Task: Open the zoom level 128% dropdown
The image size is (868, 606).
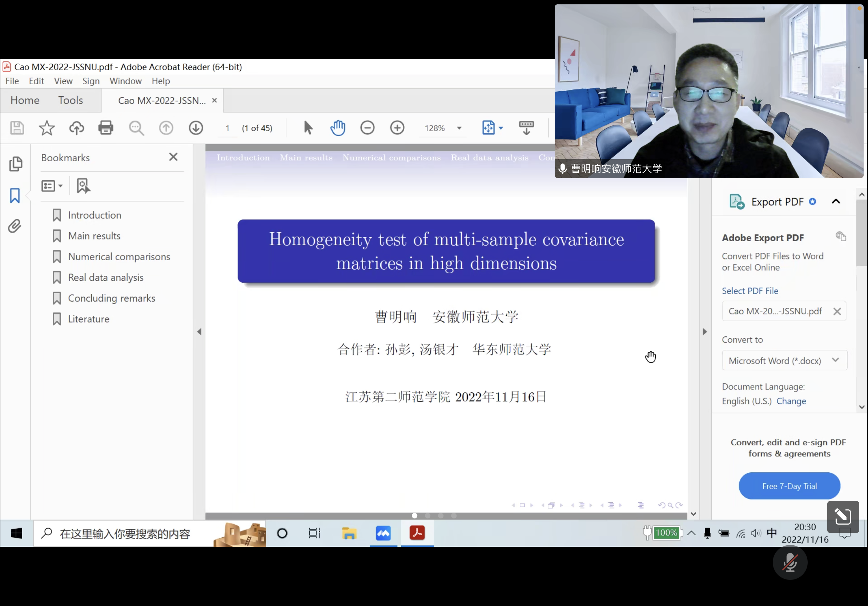Action: click(x=459, y=128)
